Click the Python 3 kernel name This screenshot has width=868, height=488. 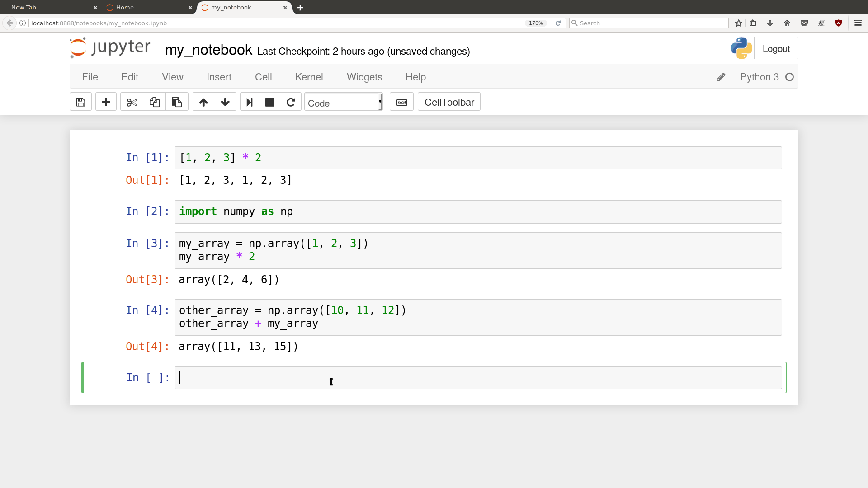tap(759, 77)
